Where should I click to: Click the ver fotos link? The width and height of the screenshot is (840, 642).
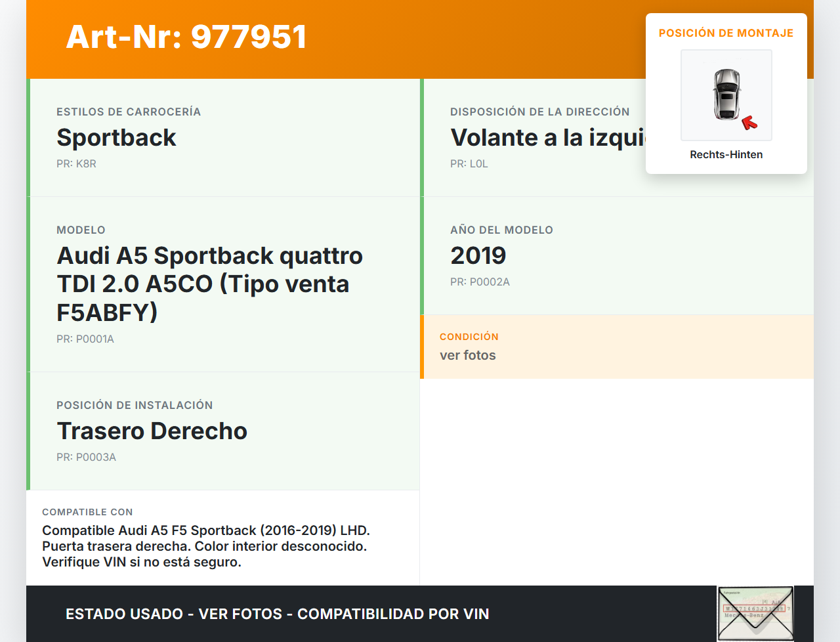(x=467, y=355)
